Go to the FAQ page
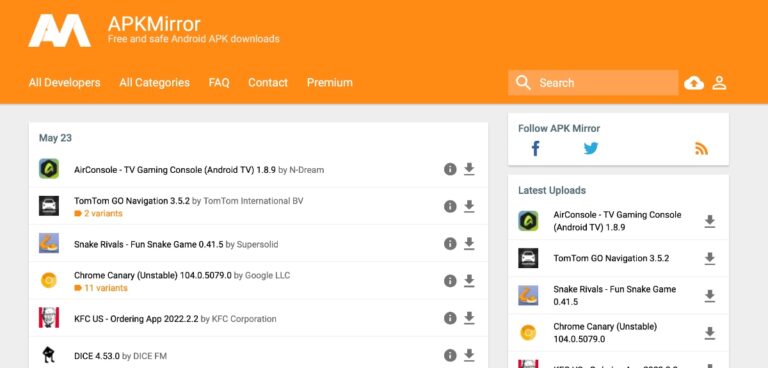Viewport: 768px width, 368px height. click(x=219, y=82)
